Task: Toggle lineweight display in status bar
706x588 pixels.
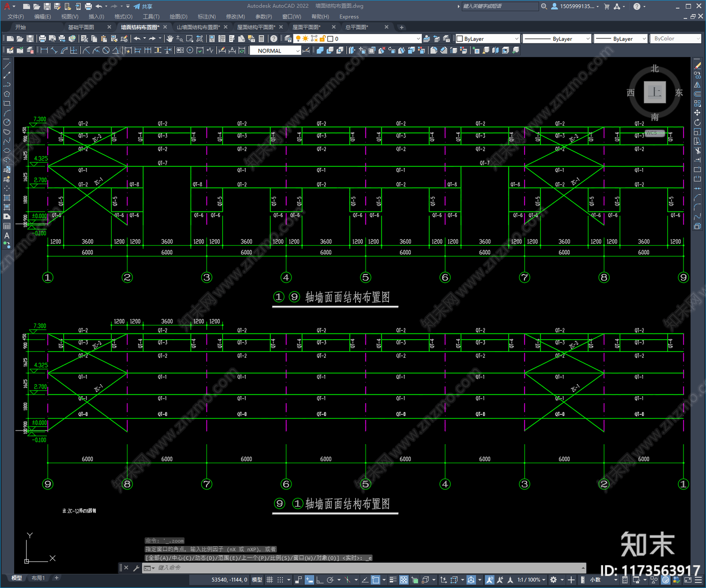Action: click(393, 580)
